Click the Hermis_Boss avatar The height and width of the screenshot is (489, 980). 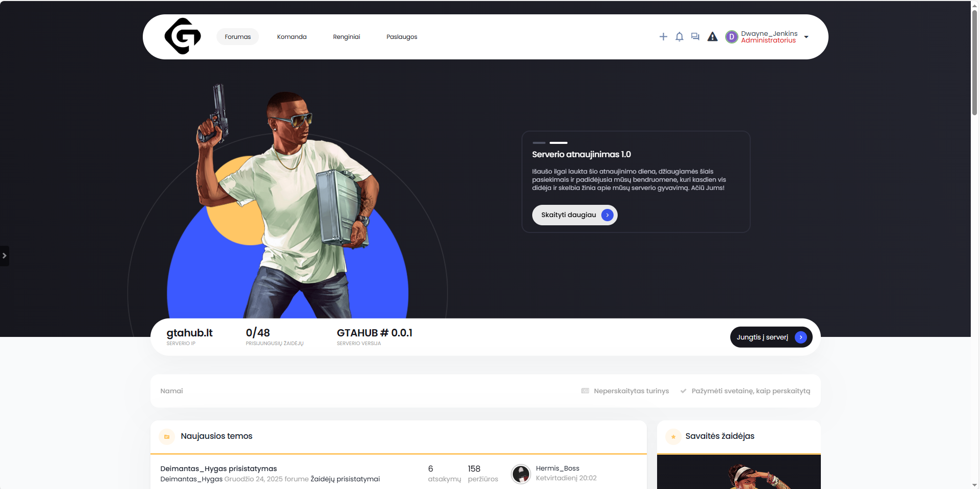click(521, 474)
